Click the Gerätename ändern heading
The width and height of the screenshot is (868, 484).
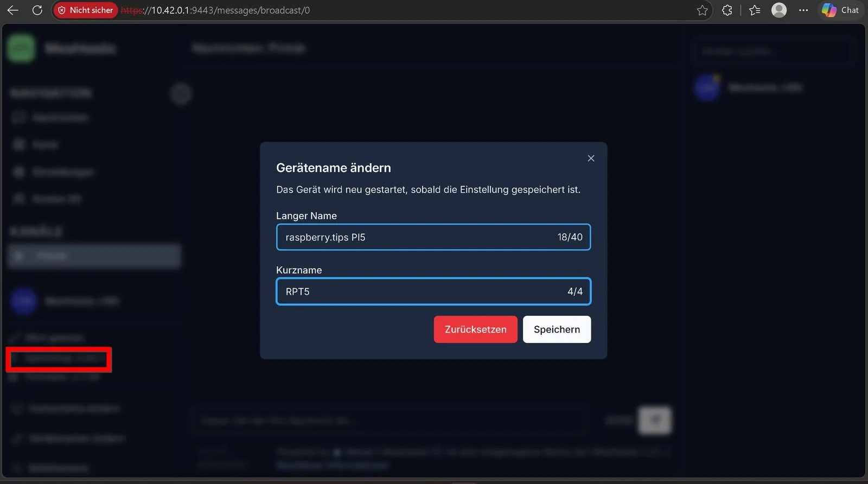[334, 168]
